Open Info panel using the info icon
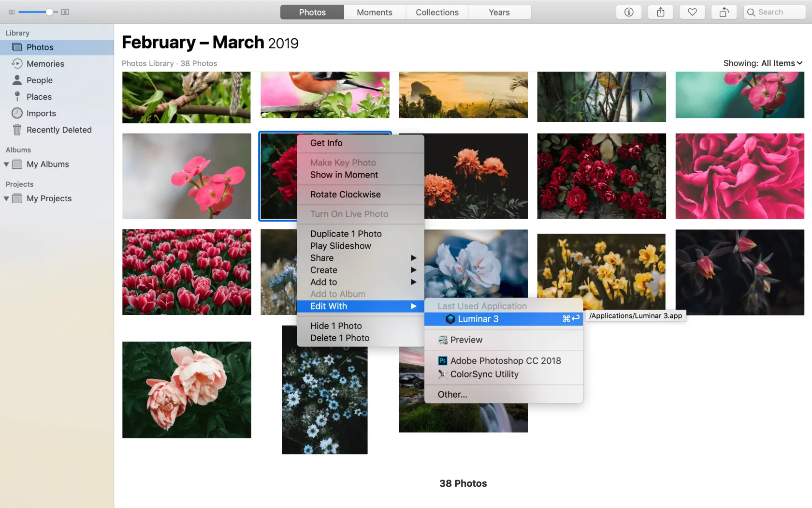The height and width of the screenshot is (508, 812). click(628, 12)
